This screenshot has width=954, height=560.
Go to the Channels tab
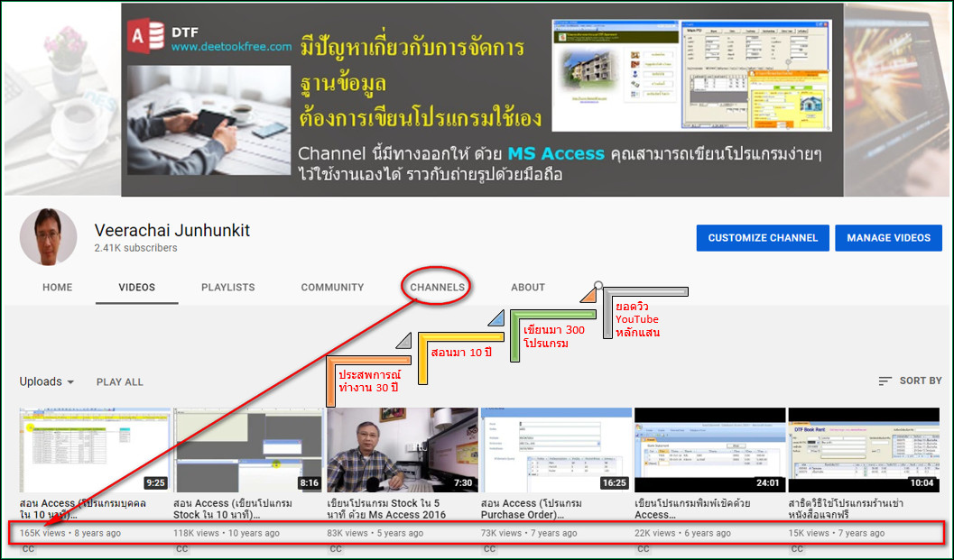click(437, 287)
